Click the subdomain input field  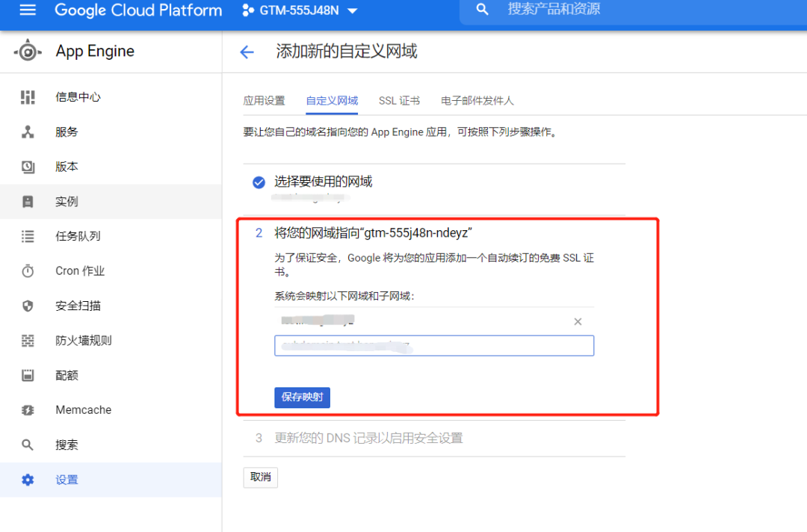(434, 345)
